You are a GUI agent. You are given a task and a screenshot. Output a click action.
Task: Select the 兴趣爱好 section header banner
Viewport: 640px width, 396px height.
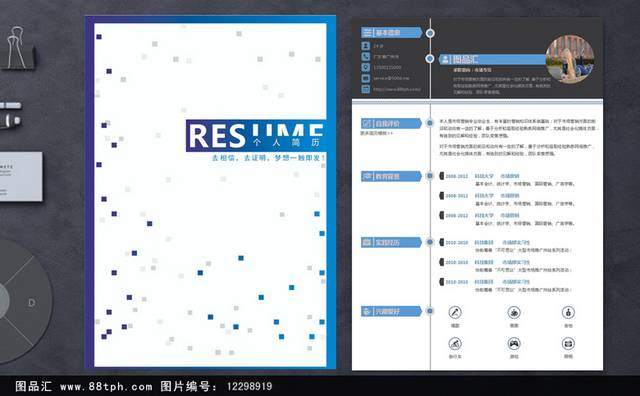391,311
